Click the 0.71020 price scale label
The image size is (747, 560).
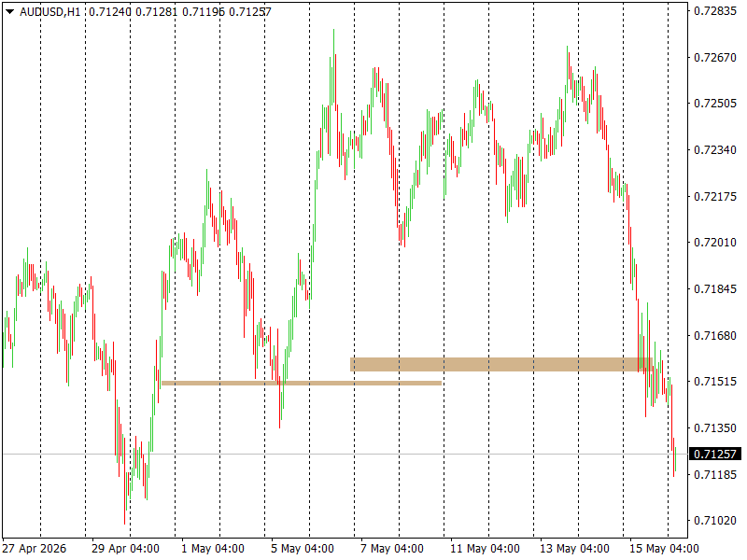715,521
